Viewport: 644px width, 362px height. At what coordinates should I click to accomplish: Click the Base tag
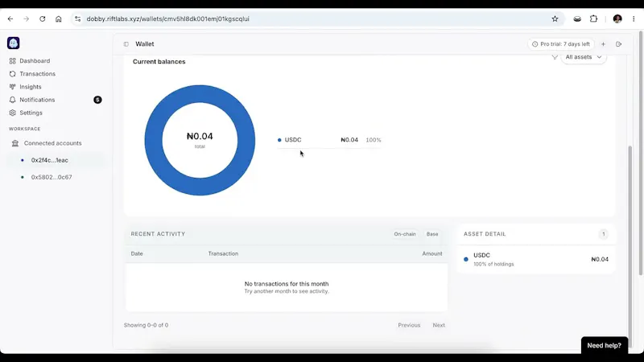432,234
